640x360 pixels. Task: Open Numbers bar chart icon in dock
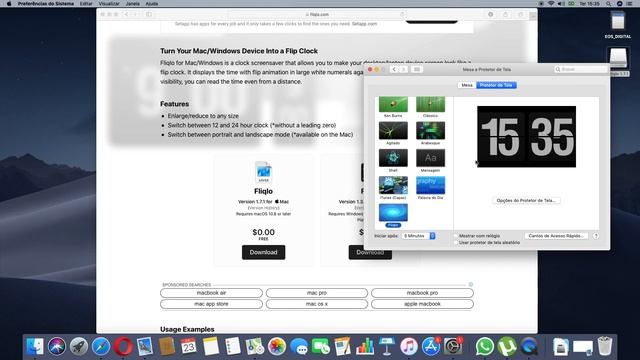point(365,347)
